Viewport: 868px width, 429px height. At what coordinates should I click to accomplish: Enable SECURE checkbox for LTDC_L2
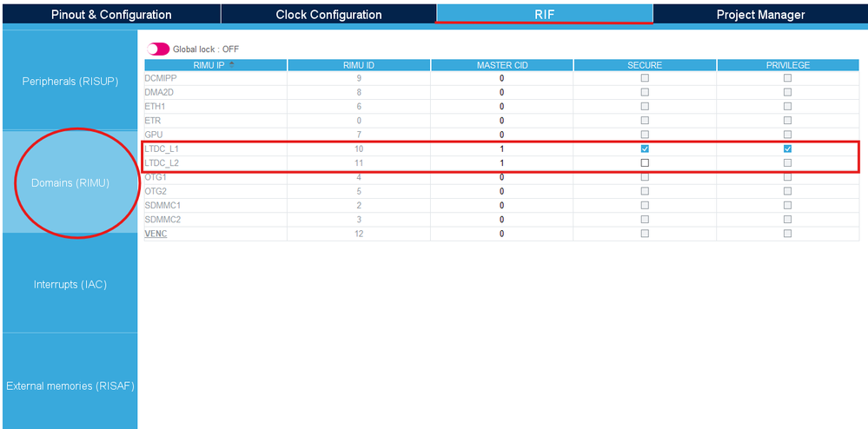point(645,162)
